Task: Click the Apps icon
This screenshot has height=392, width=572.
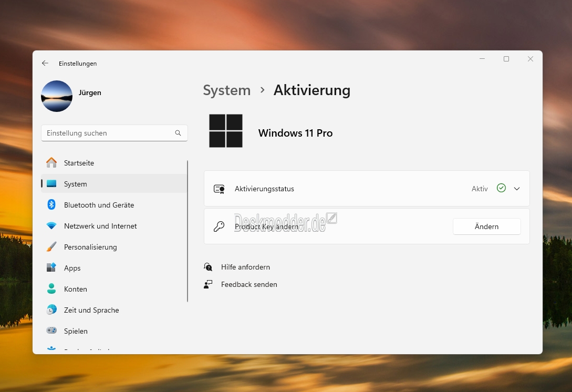Action: (x=51, y=267)
